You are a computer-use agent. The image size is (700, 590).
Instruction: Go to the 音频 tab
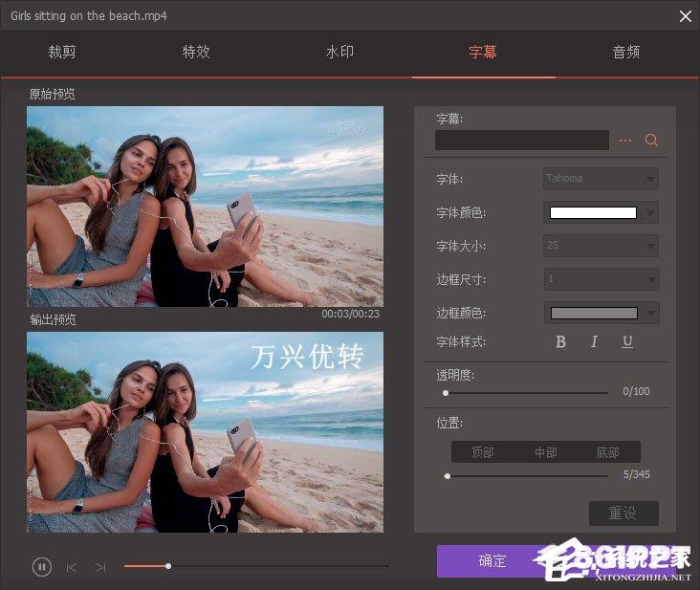click(x=626, y=53)
